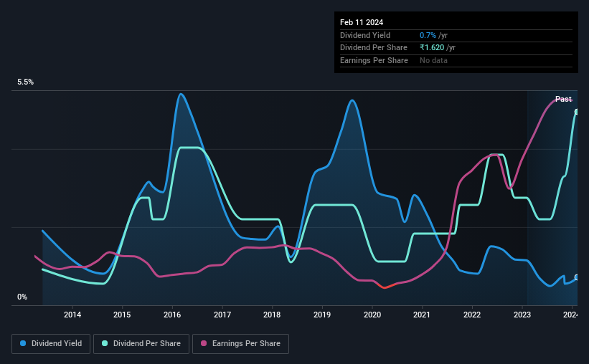589x364 pixels.
Task: Click the pink Earnings Per Share legend dot
Action: [204, 343]
